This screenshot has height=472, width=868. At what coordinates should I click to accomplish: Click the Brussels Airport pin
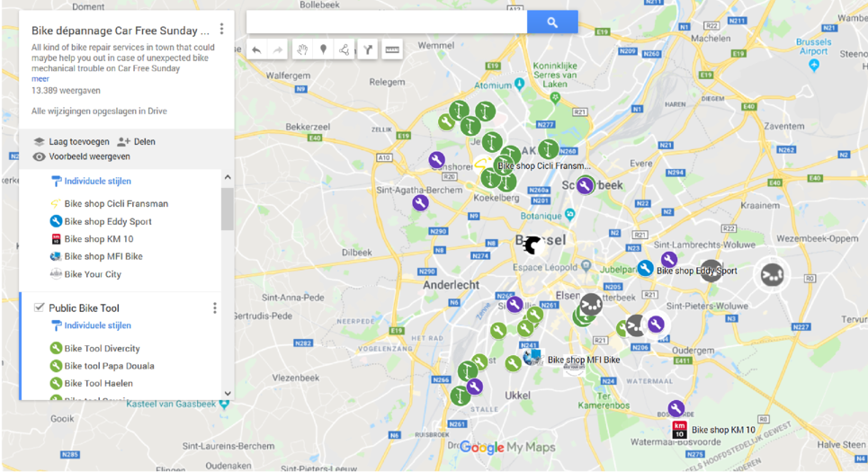[814, 66]
